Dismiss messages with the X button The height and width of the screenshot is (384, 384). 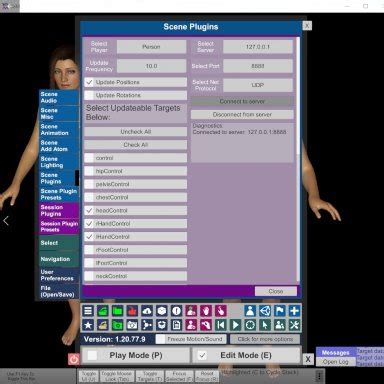click(x=308, y=359)
